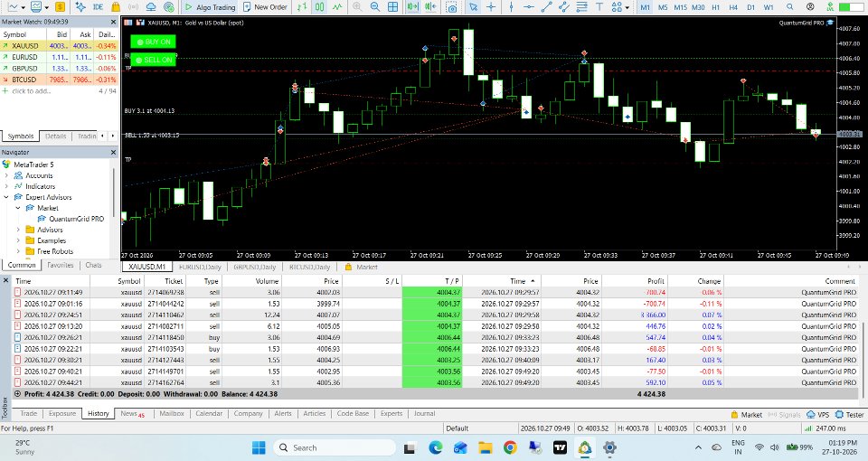Select the M5 timeframe button

click(663, 7)
